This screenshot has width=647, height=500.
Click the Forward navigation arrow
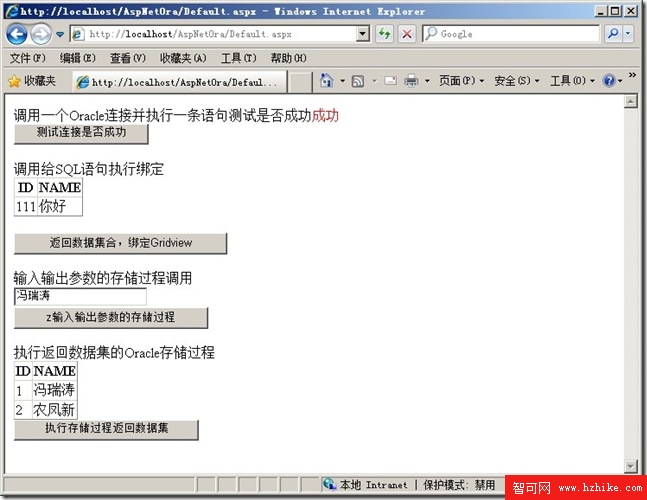coord(41,34)
